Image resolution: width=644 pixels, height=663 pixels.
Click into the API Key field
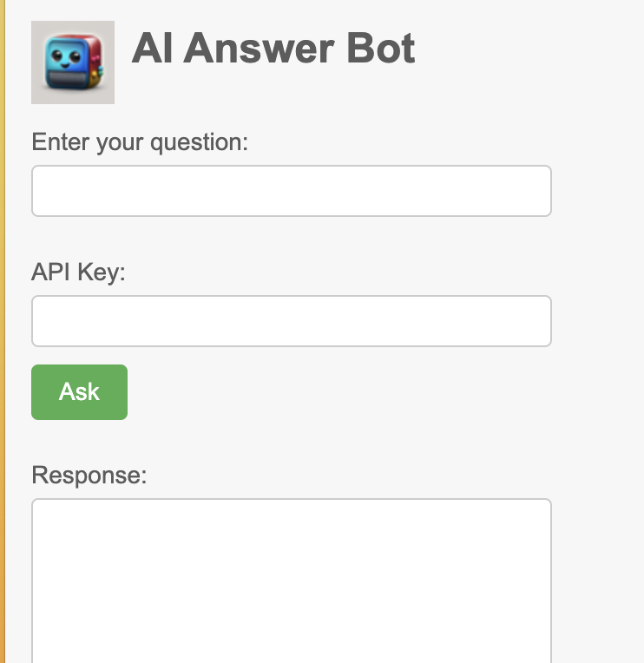click(292, 321)
